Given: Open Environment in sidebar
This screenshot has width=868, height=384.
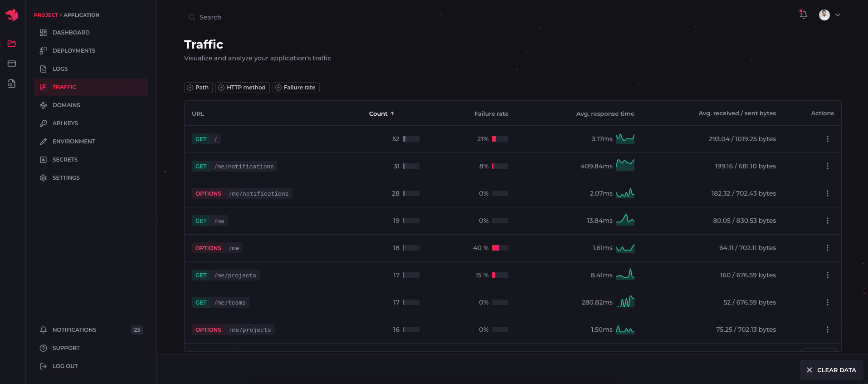Looking at the screenshot, I should [x=91, y=142].
